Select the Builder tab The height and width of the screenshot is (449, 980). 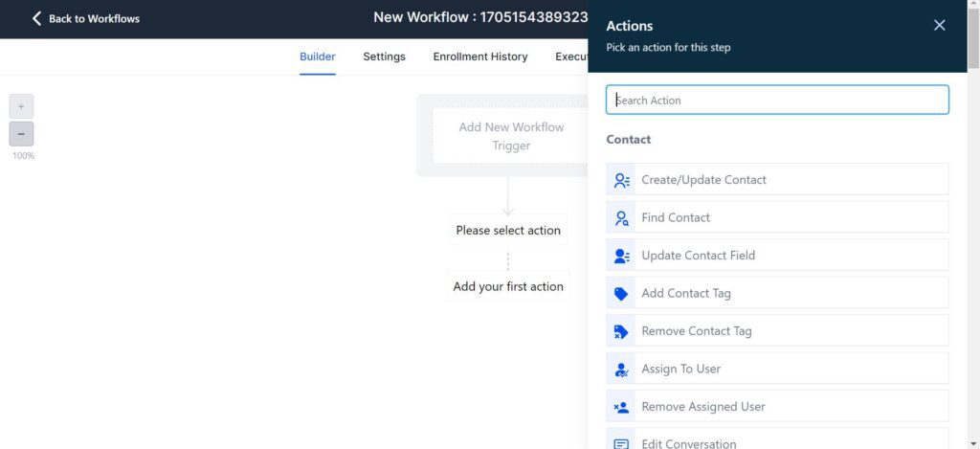pos(317,56)
